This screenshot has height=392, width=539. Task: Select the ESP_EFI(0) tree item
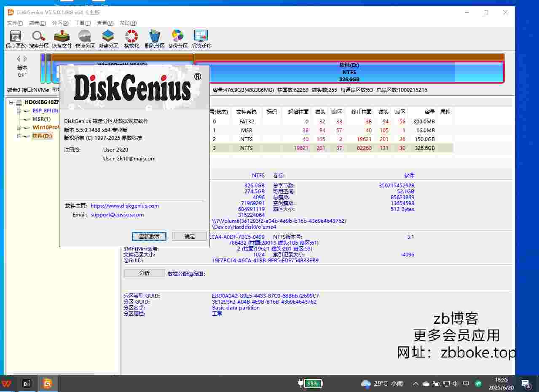click(45, 111)
